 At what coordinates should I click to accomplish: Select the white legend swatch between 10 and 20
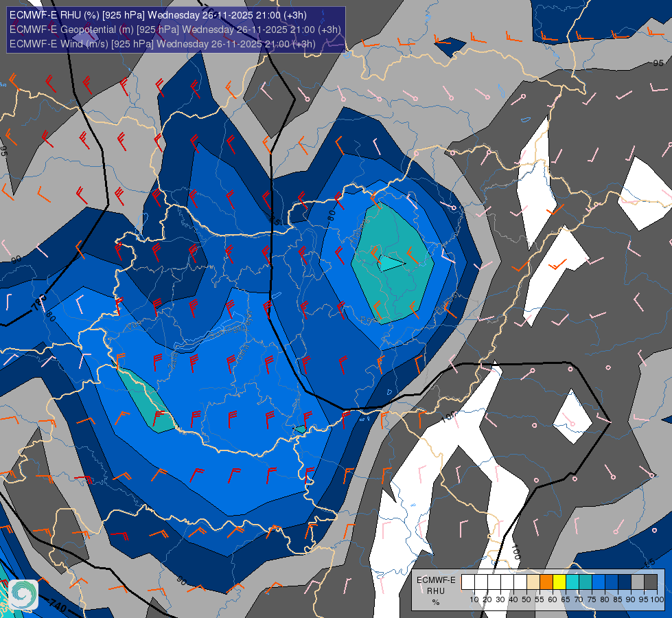pyautogui.click(x=481, y=582)
